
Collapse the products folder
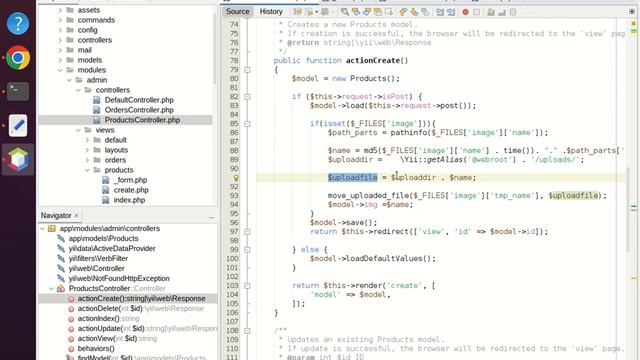click(87, 170)
